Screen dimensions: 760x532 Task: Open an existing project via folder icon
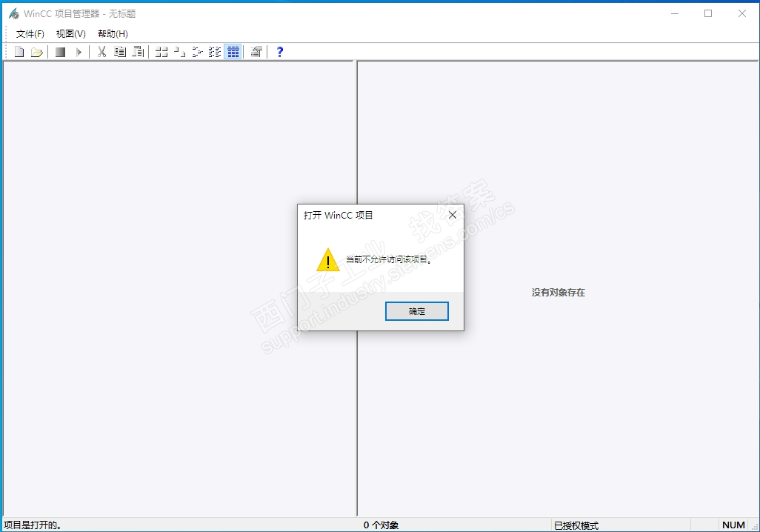[x=37, y=52]
